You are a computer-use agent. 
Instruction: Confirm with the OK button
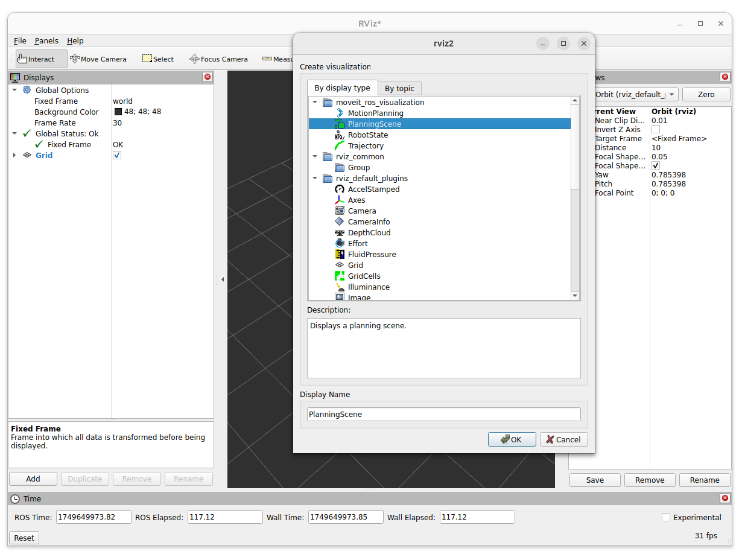[x=512, y=439]
